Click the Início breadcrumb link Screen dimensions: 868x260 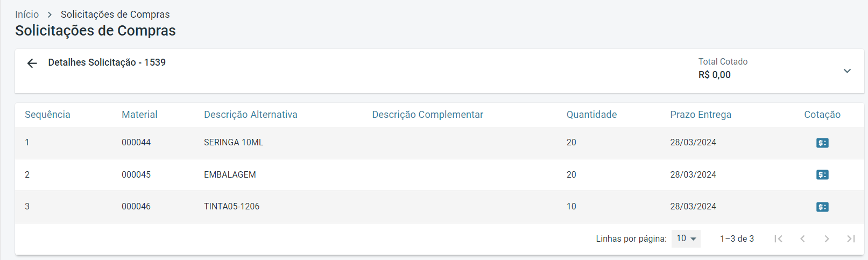pyautogui.click(x=27, y=15)
